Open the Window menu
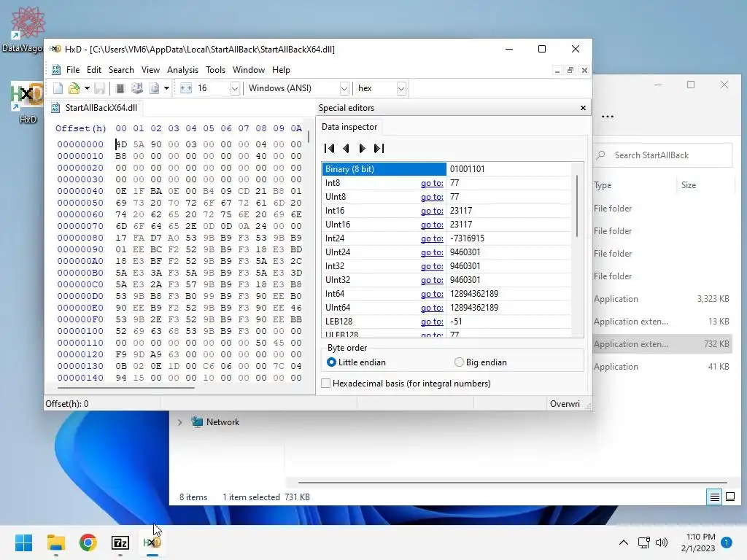 pos(248,70)
